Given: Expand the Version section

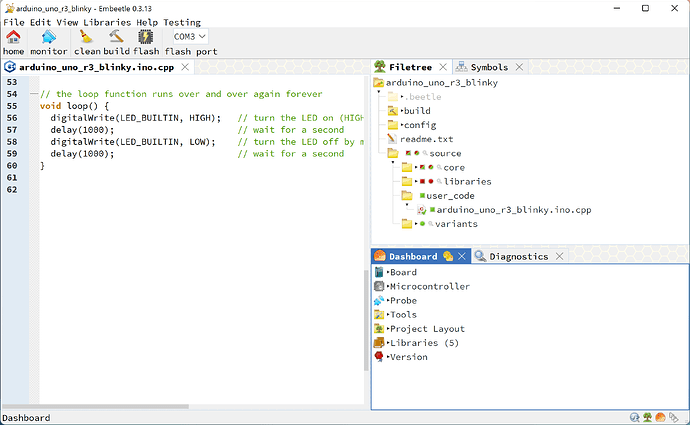Looking at the screenshot, I should pyautogui.click(x=388, y=357).
